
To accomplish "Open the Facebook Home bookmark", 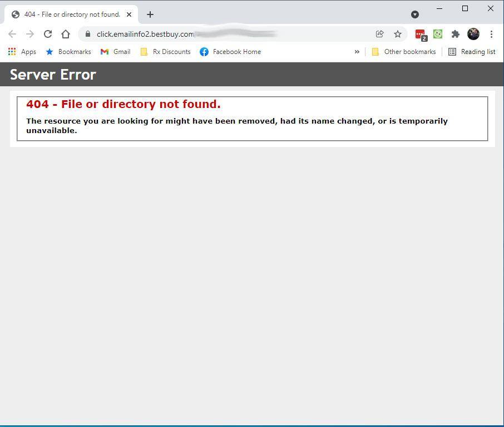I will point(230,52).
